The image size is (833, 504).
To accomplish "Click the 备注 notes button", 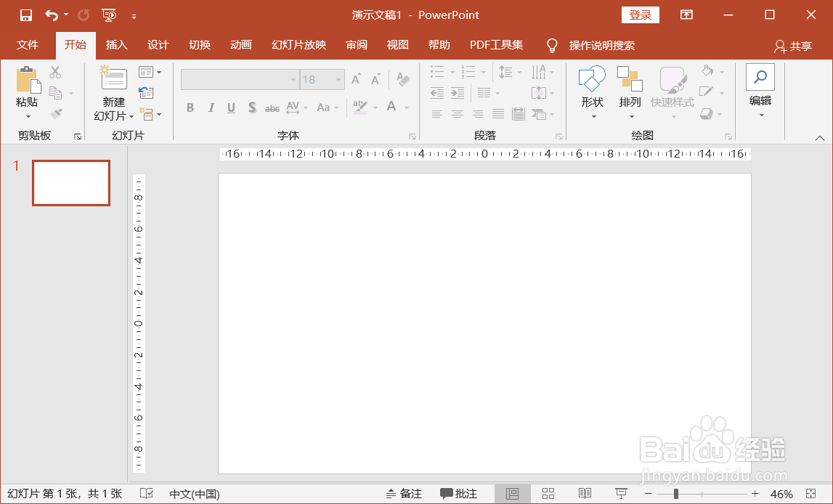I will click(404, 494).
